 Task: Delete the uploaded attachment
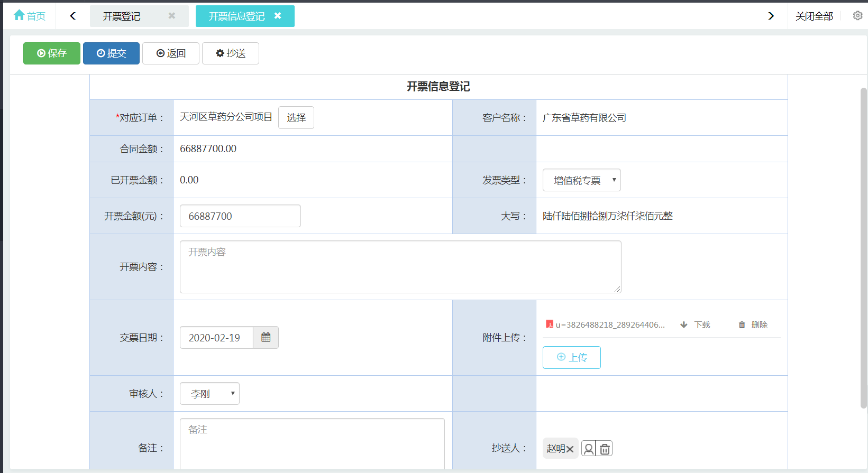753,324
